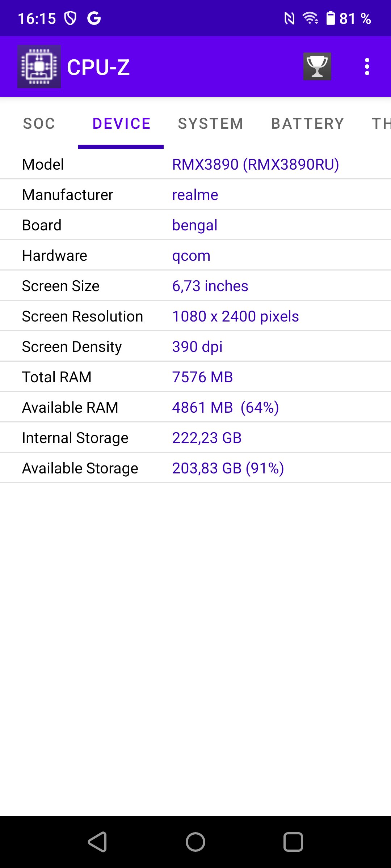The height and width of the screenshot is (868, 391).
Task: Tap the Android back navigation button
Action: (98, 842)
